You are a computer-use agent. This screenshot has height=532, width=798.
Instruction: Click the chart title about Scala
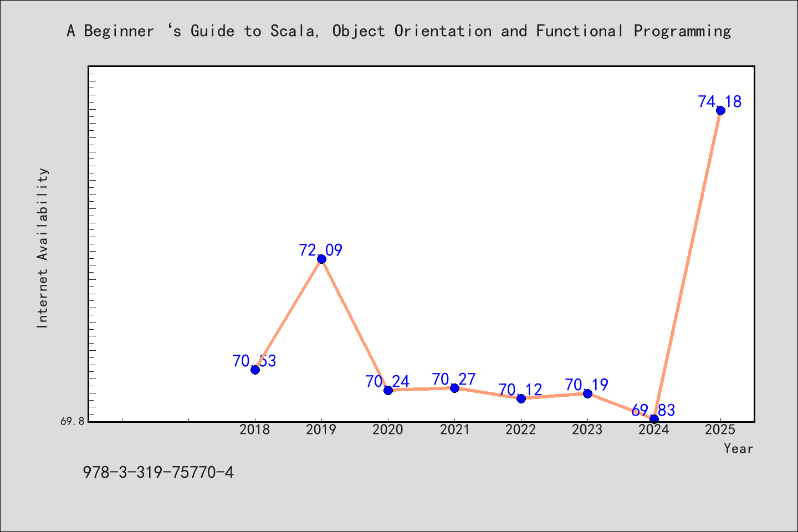(399, 31)
